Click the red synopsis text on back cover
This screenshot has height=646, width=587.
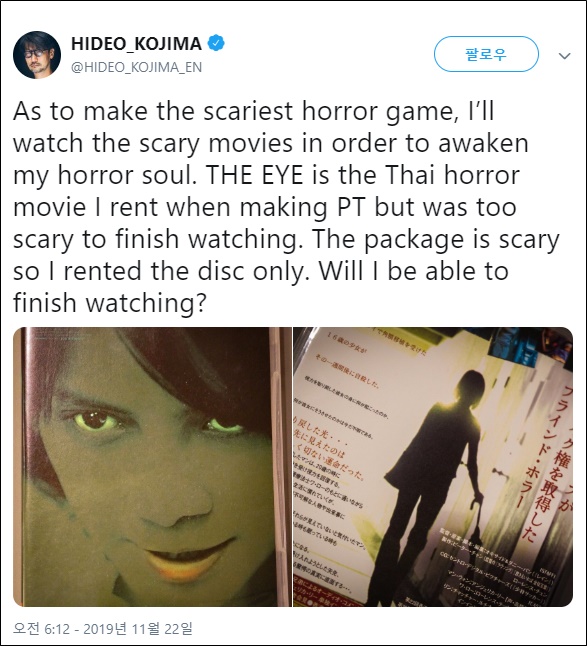(327, 448)
